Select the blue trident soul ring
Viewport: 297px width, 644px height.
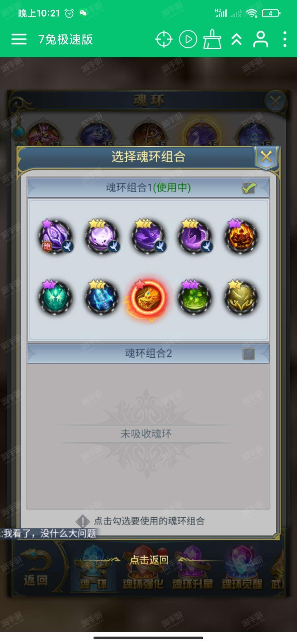[101, 297]
